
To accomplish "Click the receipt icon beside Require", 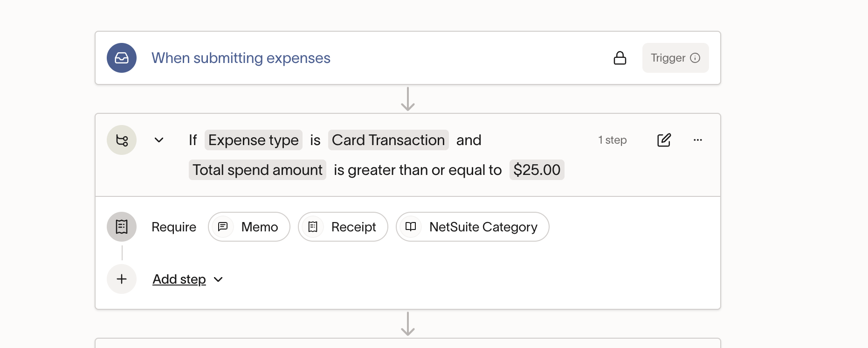I will pyautogui.click(x=122, y=227).
